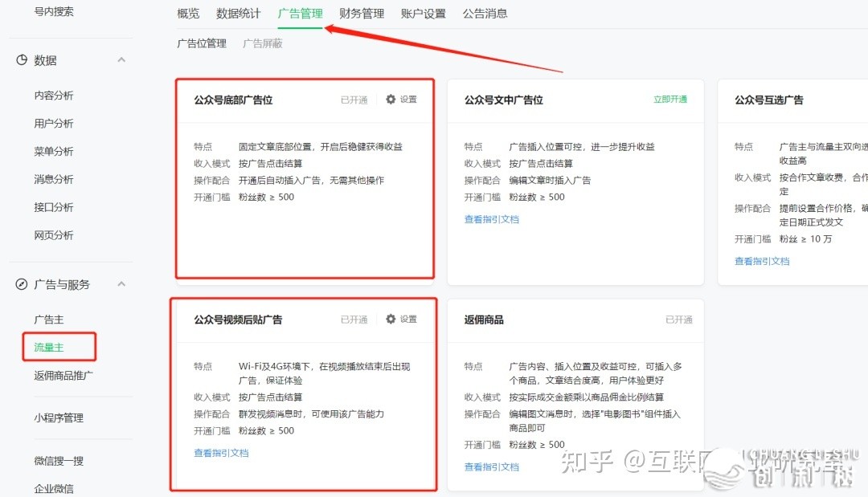Open the 账户设置 tab
Viewport: 868px width, 497px height.
coord(423,14)
